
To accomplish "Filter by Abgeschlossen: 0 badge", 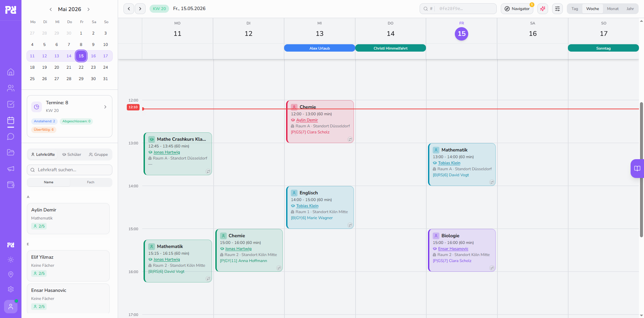I will click(x=76, y=121).
